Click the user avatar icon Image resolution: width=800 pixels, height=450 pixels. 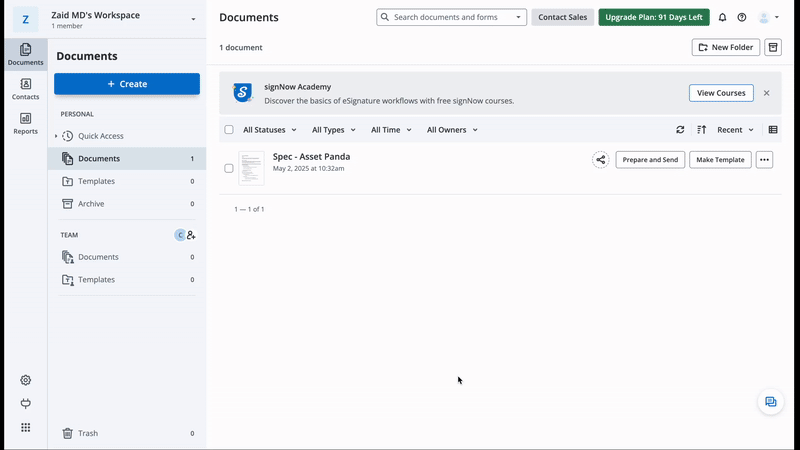pos(764,17)
